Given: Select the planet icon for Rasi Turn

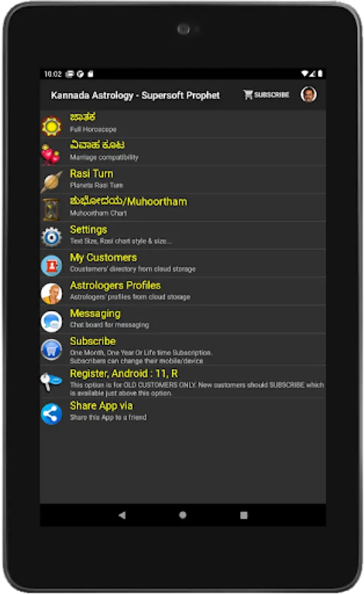Looking at the screenshot, I should pyautogui.click(x=51, y=182).
